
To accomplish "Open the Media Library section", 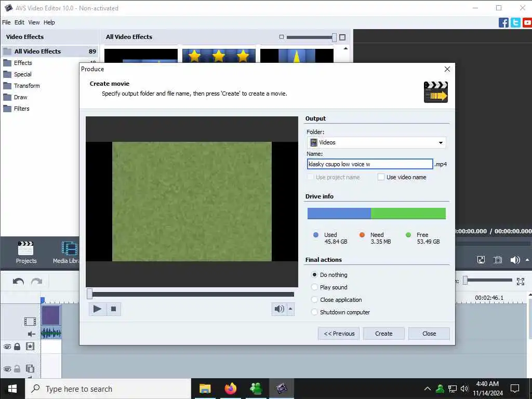I will click(66, 253).
